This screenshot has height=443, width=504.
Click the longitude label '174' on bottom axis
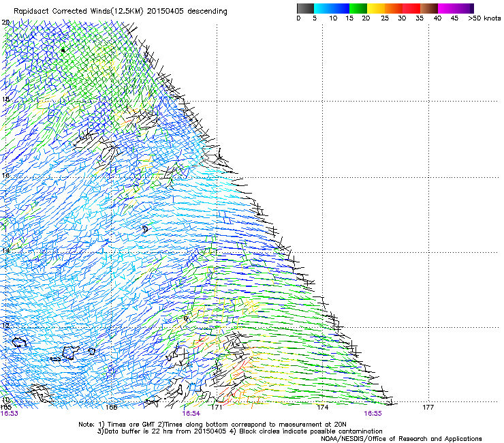click(x=322, y=408)
